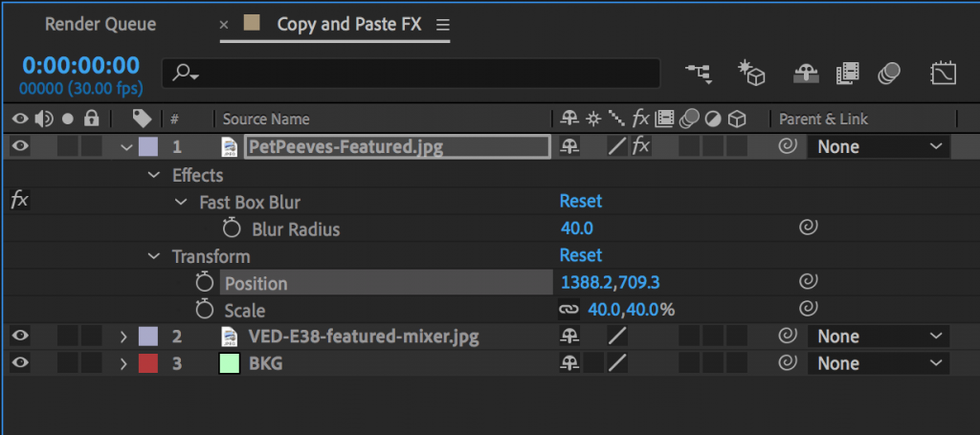Click the Blur Radius stopwatch

232,228
